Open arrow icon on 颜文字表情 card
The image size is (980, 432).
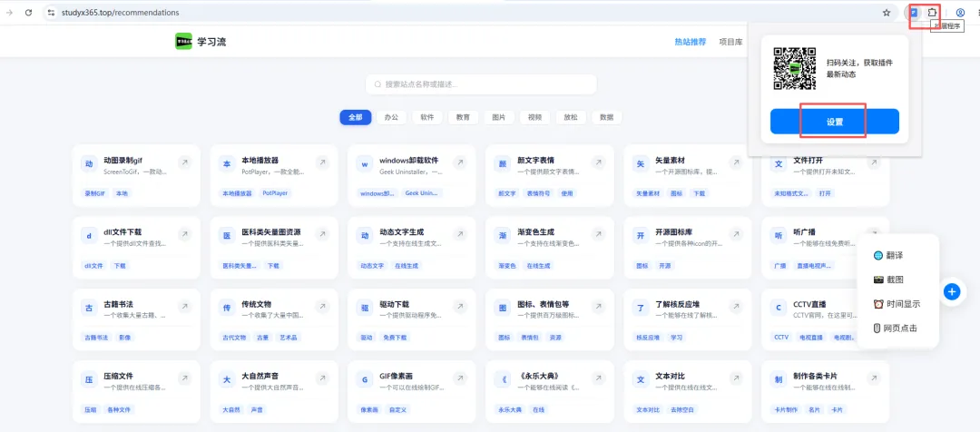598,162
